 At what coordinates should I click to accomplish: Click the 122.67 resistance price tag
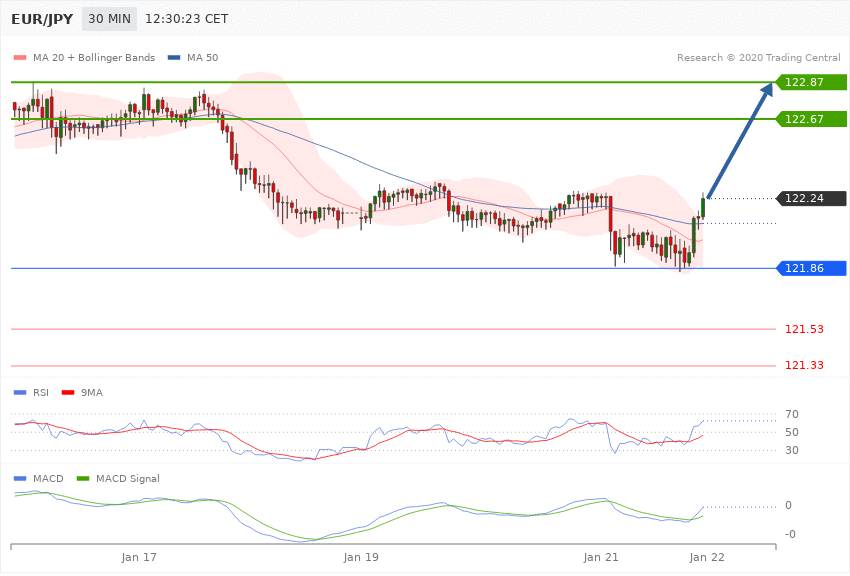(x=810, y=119)
